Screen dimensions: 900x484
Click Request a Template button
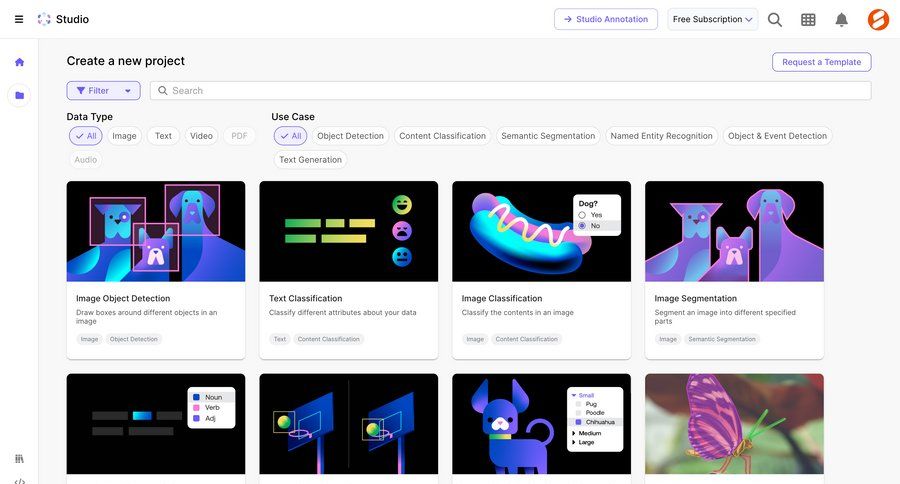coord(821,62)
